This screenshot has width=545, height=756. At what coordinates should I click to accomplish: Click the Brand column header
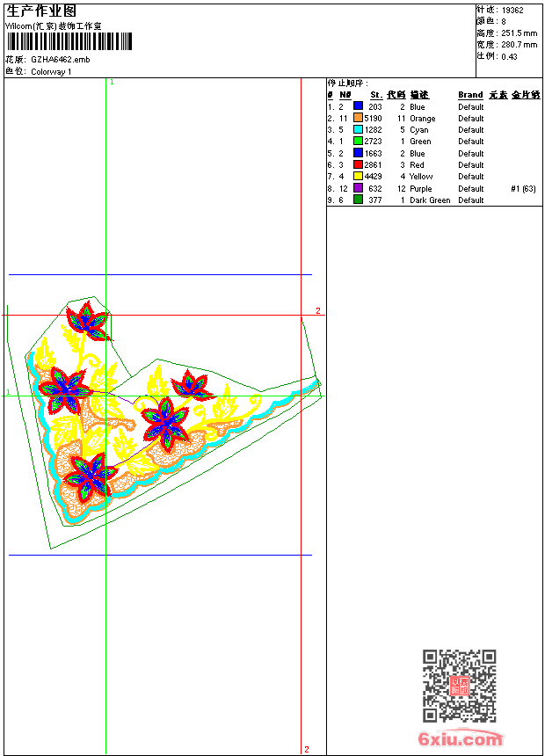[470, 94]
